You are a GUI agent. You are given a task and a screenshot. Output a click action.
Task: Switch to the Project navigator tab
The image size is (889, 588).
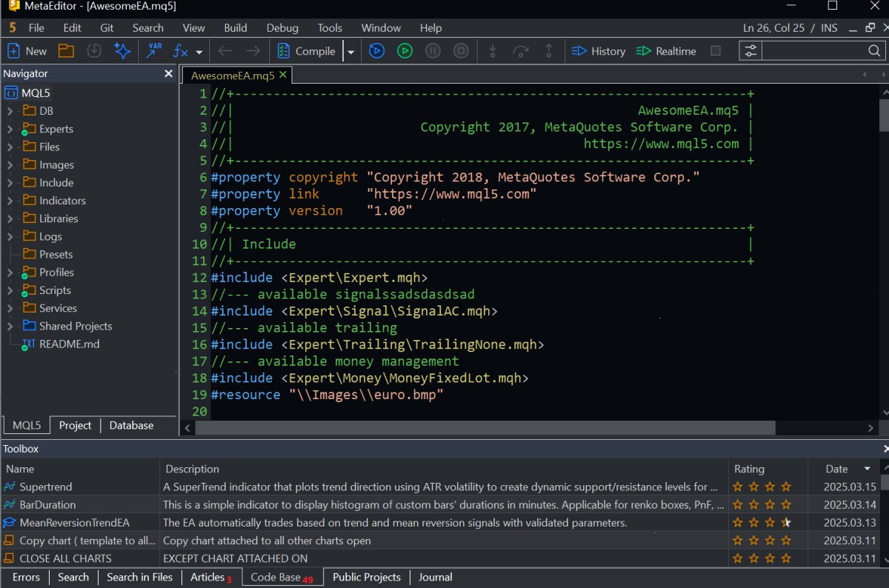(x=76, y=426)
